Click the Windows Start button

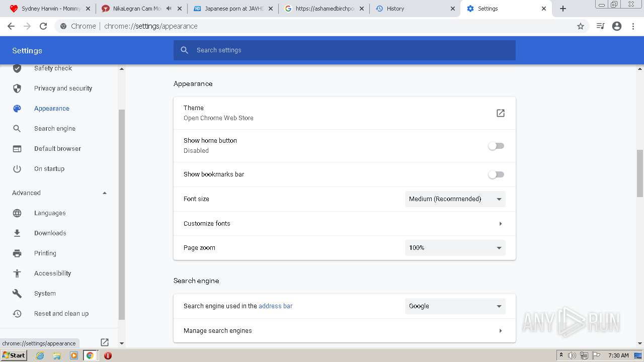point(14,355)
